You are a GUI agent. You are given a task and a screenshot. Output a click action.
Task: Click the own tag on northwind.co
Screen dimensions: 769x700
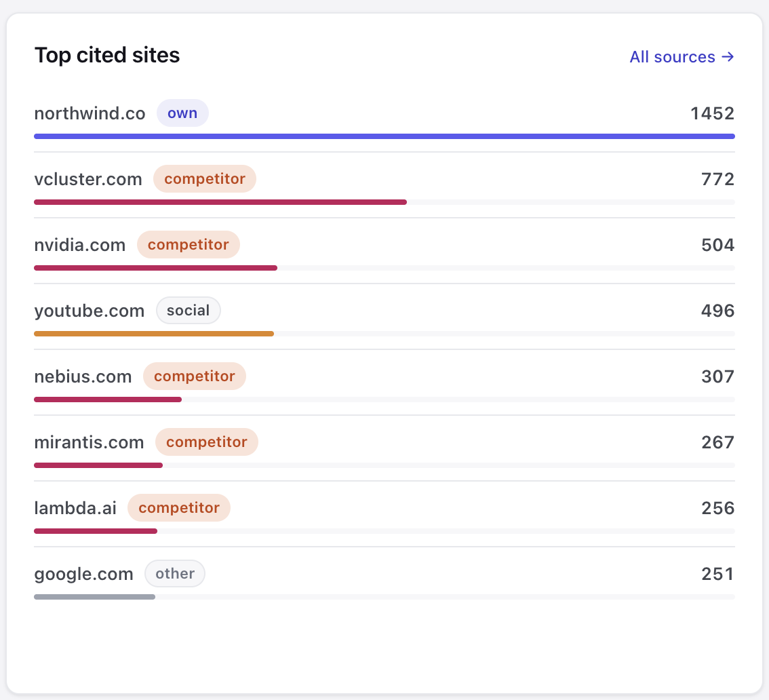182,113
